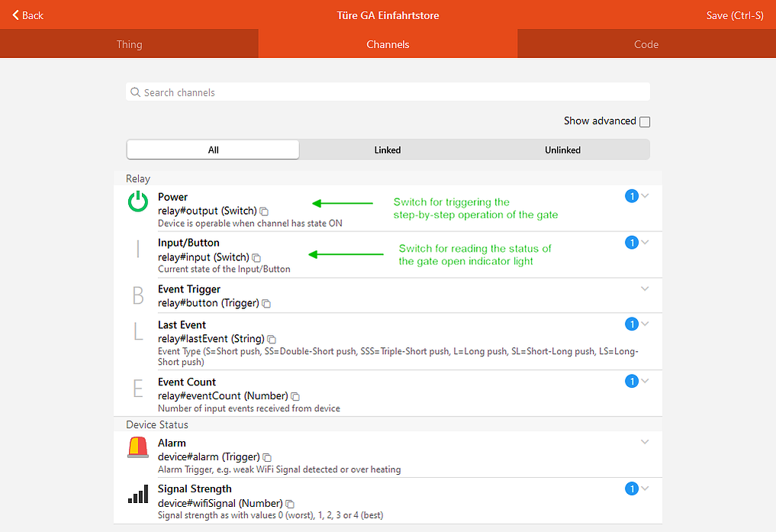
Task: Click the Event Trigger B letter icon
Action: (138, 295)
